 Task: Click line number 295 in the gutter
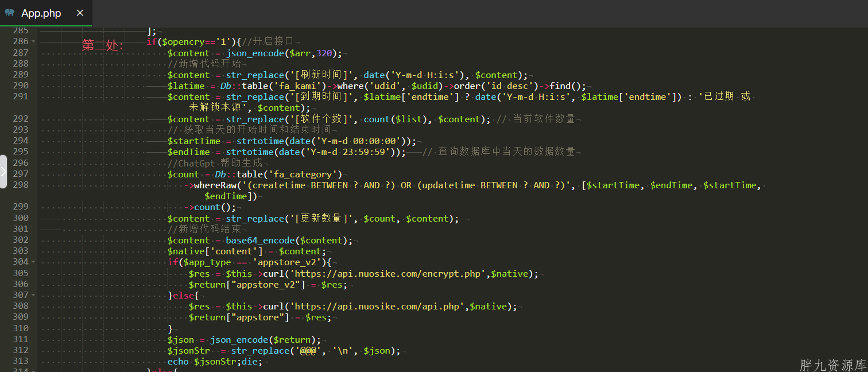[x=21, y=152]
